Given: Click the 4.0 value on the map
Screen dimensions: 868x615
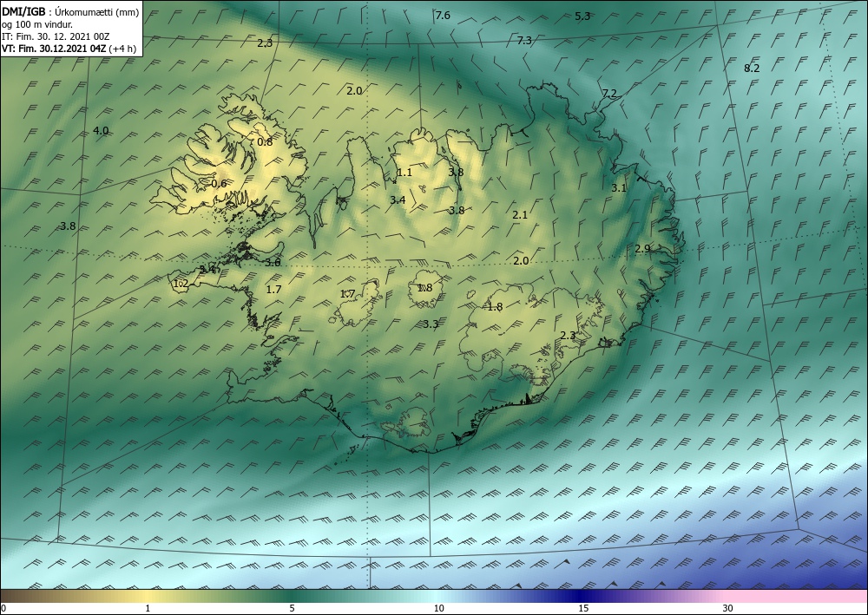Looking at the screenshot, I should click(101, 131).
